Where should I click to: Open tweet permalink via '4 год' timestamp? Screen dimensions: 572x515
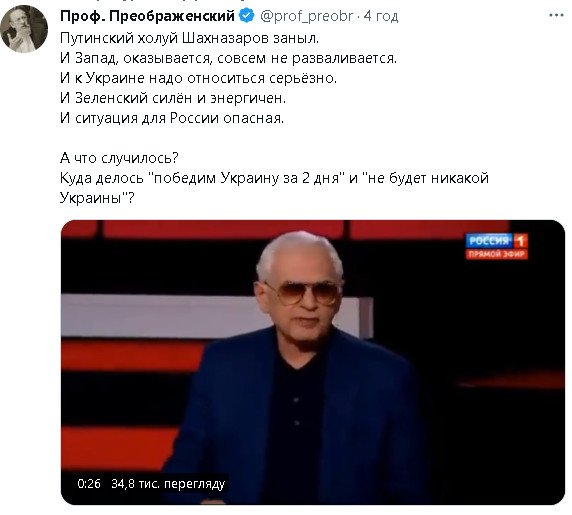tap(381, 16)
